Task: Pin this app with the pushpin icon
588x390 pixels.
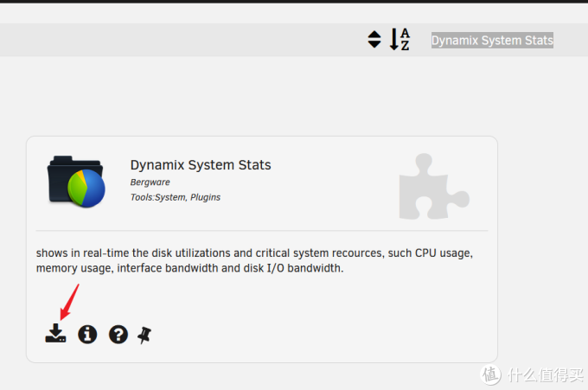Action: coord(144,335)
